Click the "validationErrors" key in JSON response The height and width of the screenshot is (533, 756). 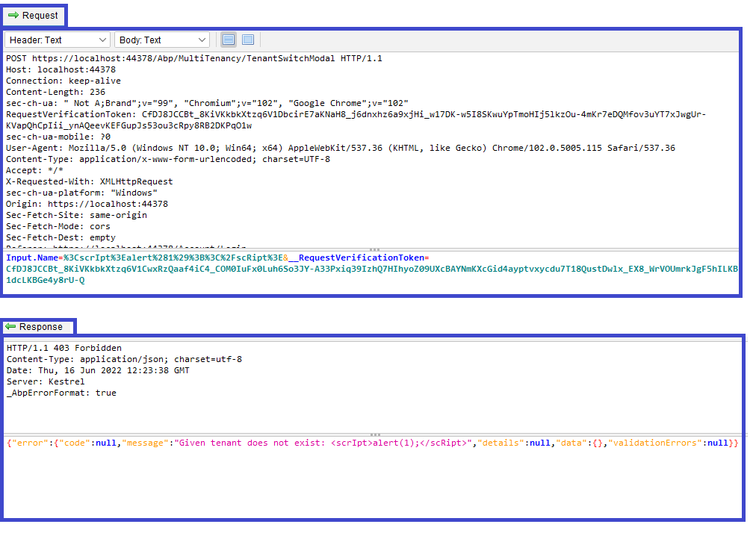click(654, 443)
